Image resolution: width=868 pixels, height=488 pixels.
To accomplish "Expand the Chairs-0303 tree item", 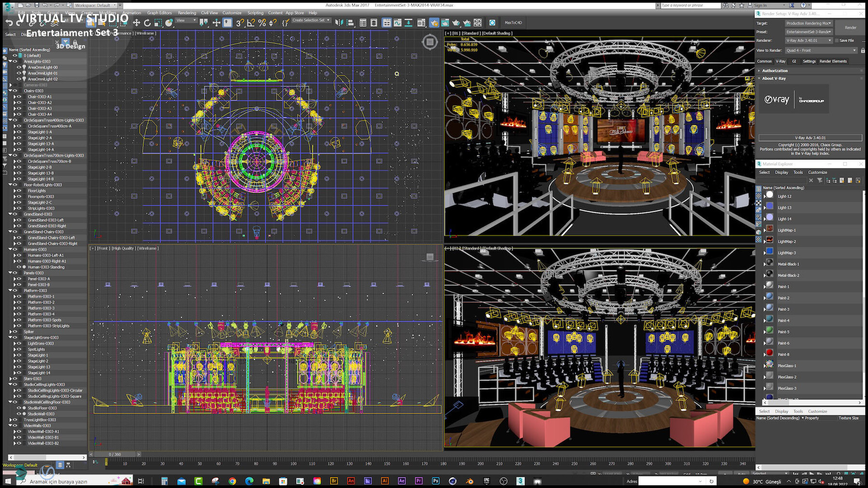I will (11, 91).
